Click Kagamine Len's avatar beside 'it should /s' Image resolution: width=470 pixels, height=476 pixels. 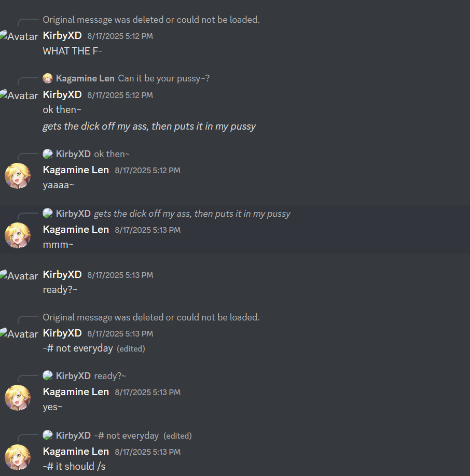point(18,457)
